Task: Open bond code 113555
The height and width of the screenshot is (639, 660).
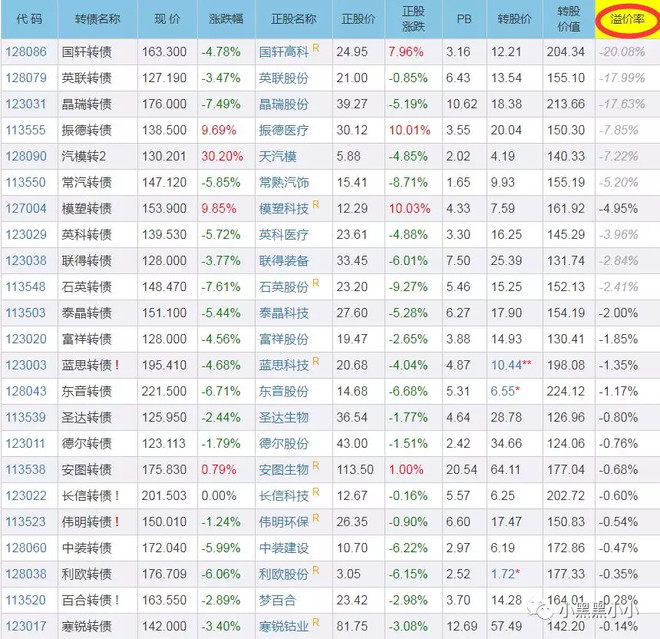Action: (x=25, y=130)
